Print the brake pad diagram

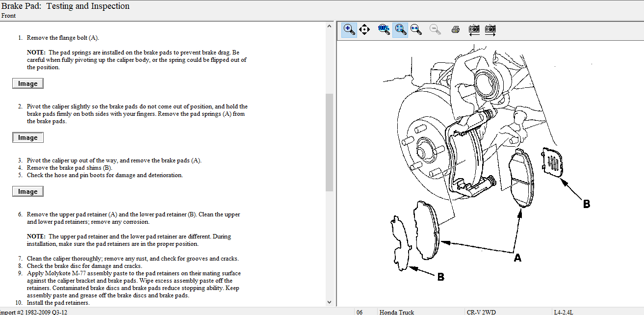point(455,30)
